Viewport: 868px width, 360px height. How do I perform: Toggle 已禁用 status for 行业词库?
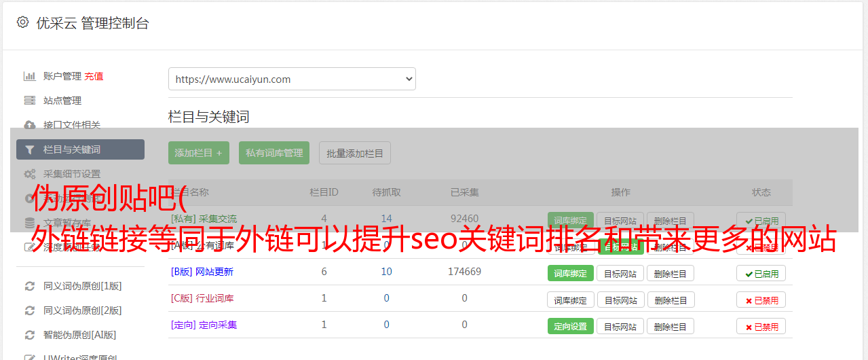pos(761,300)
